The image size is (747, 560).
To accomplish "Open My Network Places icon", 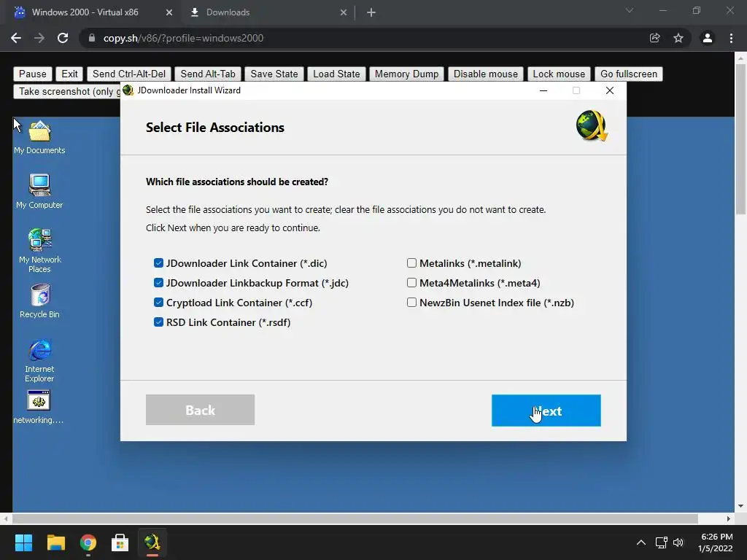I will click(x=39, y=251).
